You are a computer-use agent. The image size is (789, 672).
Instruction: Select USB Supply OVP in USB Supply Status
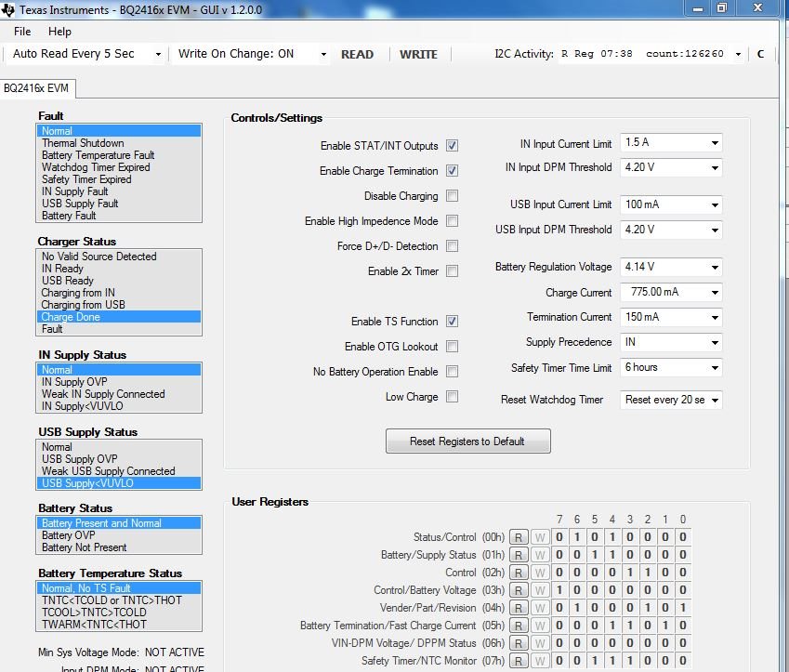click(119, 459)
